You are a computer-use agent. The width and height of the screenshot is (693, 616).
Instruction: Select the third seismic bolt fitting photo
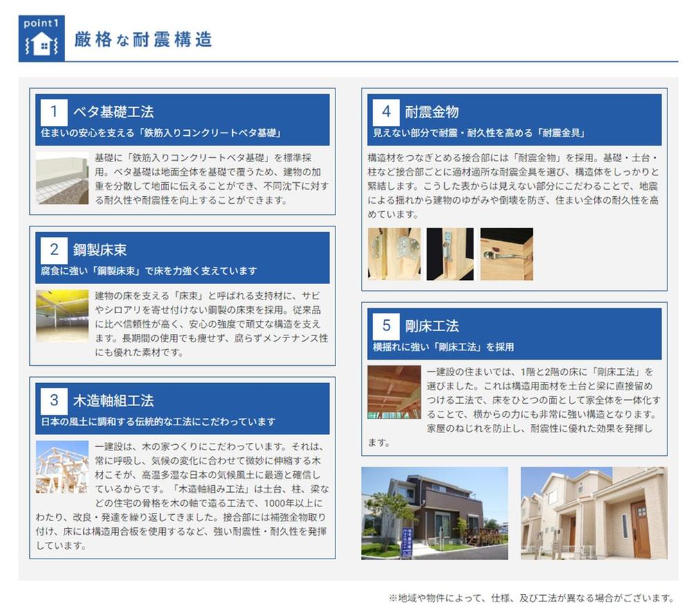pos(507,254)
